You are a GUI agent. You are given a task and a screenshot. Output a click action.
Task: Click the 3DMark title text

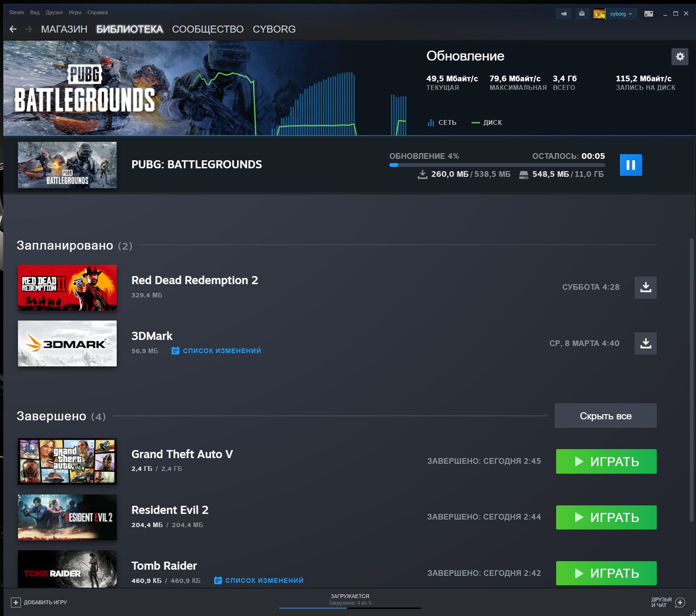(152, 336)
